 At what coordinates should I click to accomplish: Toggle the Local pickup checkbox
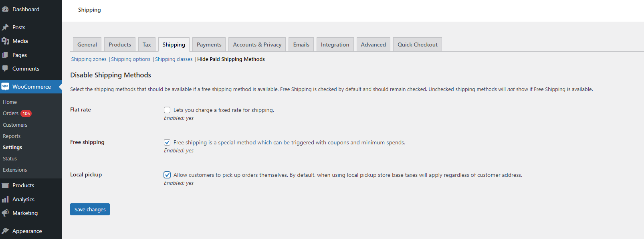[x=167, y=175]
